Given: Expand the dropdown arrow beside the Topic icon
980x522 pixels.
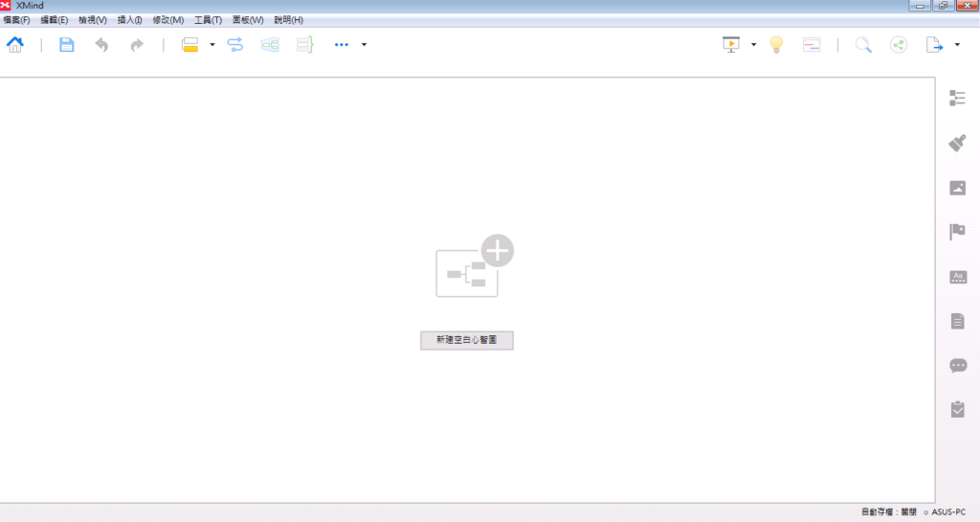Looking at the screenshot, I should click(x=212, y=44).
